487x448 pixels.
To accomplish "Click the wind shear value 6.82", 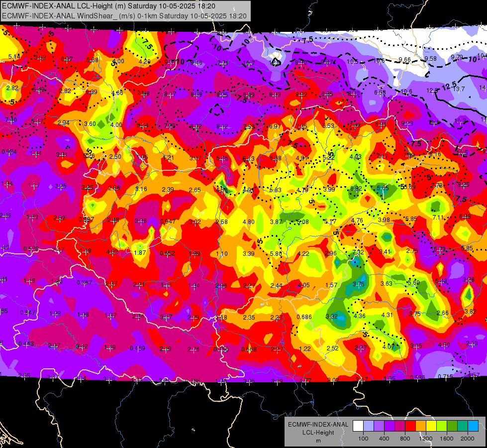I will click(356, 188).
